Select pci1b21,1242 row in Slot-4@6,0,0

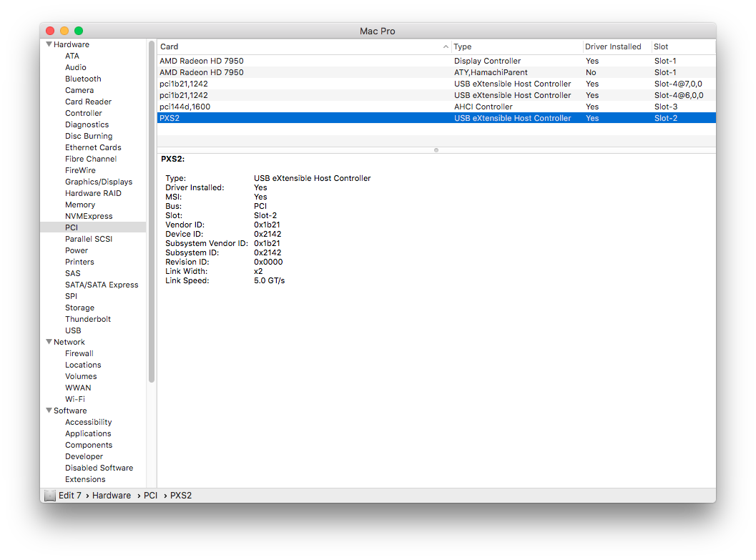coord(436,95)
